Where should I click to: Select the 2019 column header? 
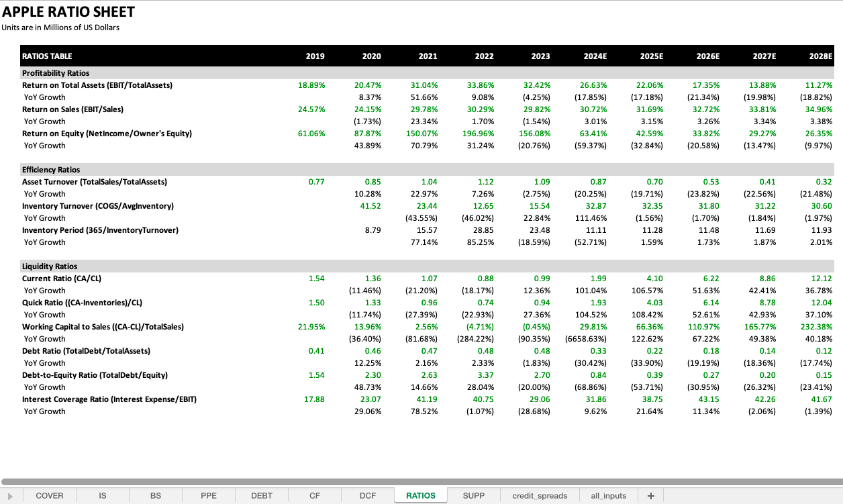[315, 56]
